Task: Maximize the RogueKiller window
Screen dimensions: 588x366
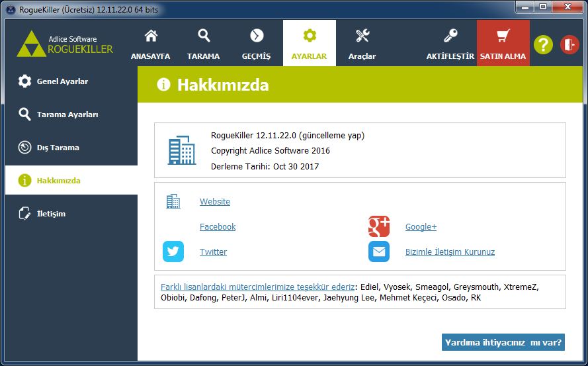Action: pos(542,7)
